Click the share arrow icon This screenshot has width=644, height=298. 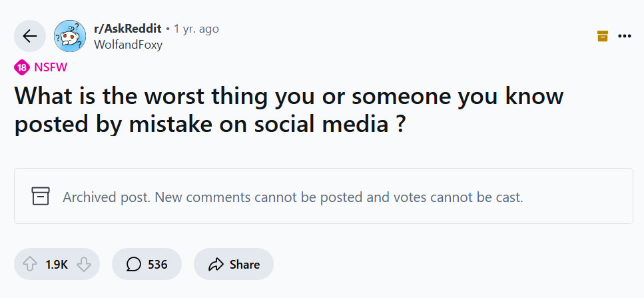[215, 265]
